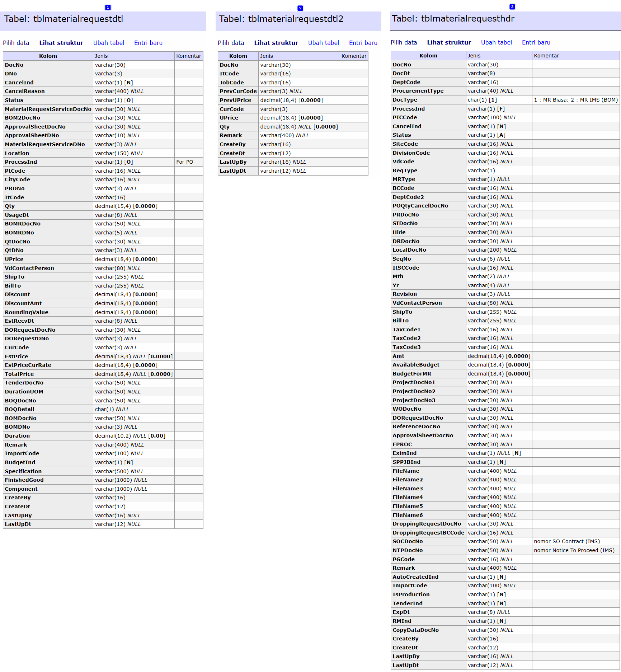Click the 'Tabel: tblmaterialrequesthdr' heading

[453, 19]
